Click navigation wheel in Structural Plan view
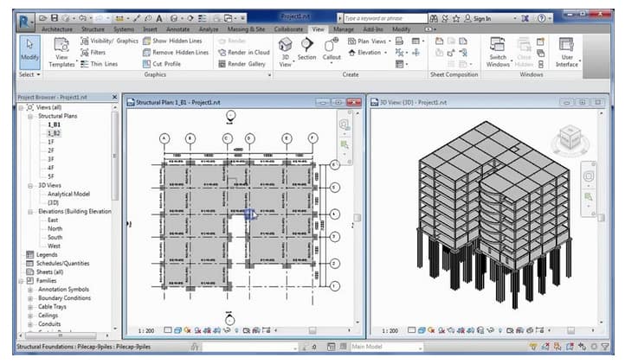Viewport: 625px width, 364px height. click(x=345, y=125)
